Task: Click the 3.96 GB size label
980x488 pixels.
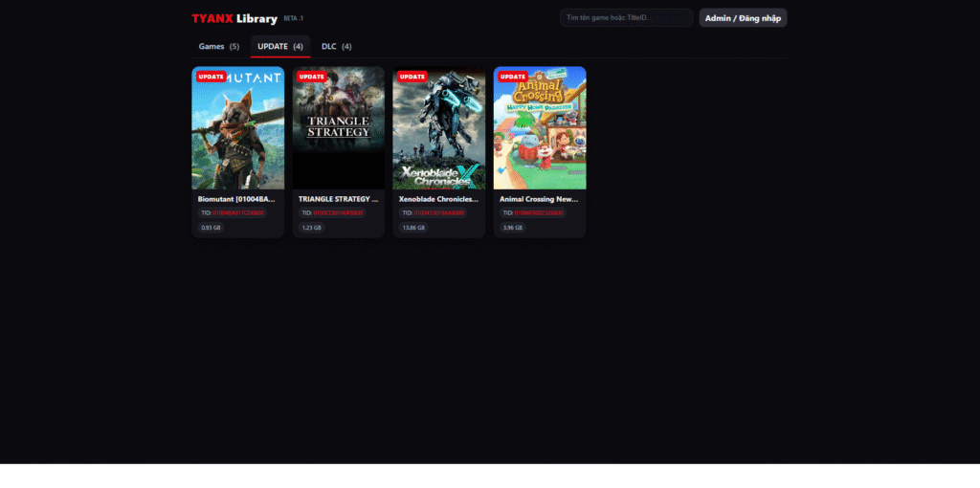Action: tap(513, 228)
